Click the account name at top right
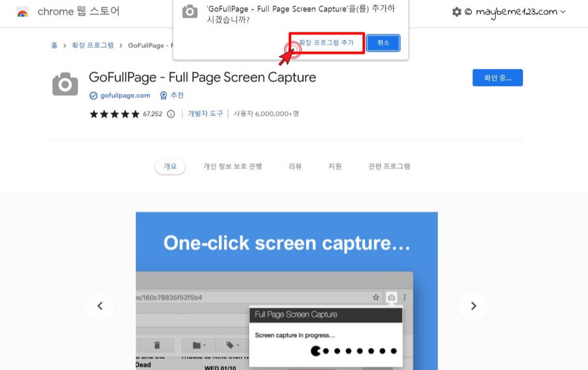 pos(517,12)
